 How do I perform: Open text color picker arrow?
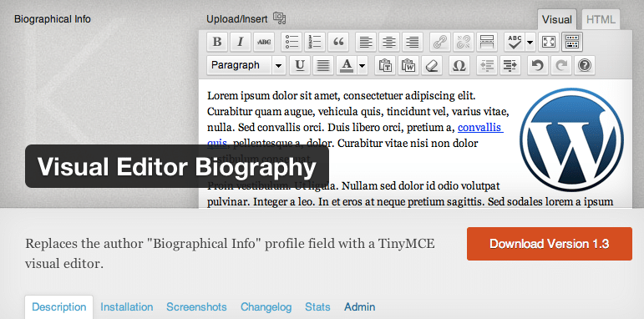[363, 65]
